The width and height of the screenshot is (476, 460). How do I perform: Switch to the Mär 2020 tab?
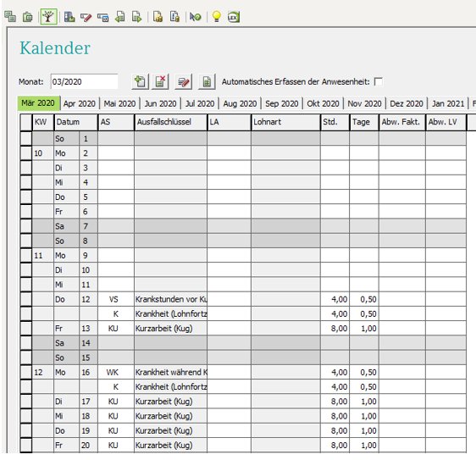[x=38, y=103]
